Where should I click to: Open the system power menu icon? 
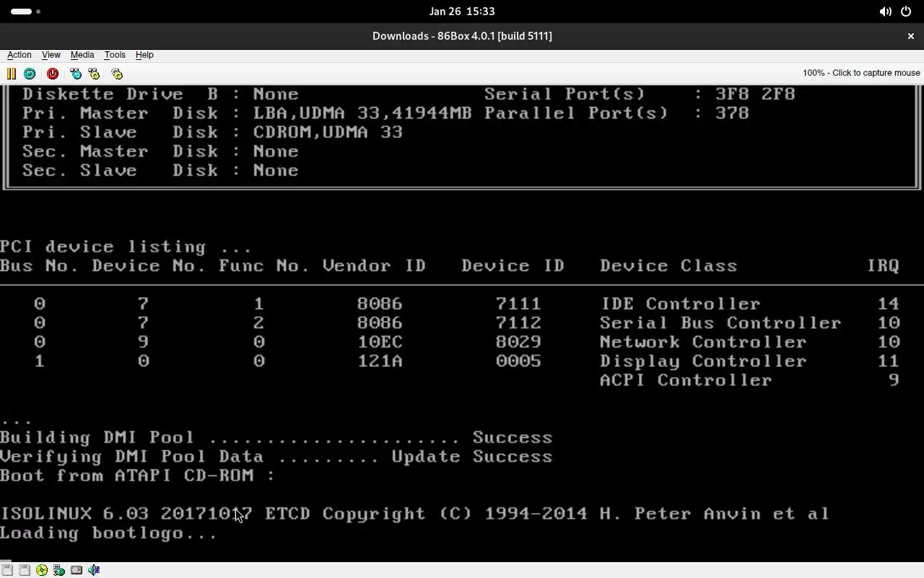905,12
